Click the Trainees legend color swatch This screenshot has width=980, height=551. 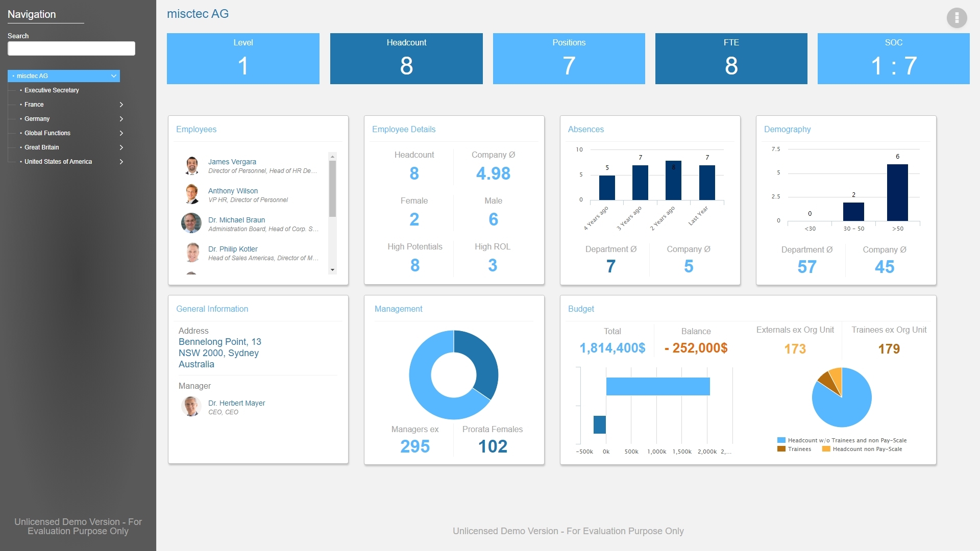tap(781, 449)
